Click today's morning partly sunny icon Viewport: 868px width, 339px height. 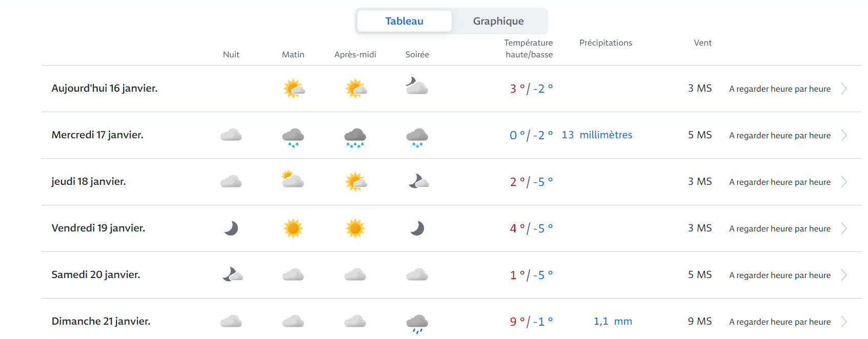[x=294, y=89]
